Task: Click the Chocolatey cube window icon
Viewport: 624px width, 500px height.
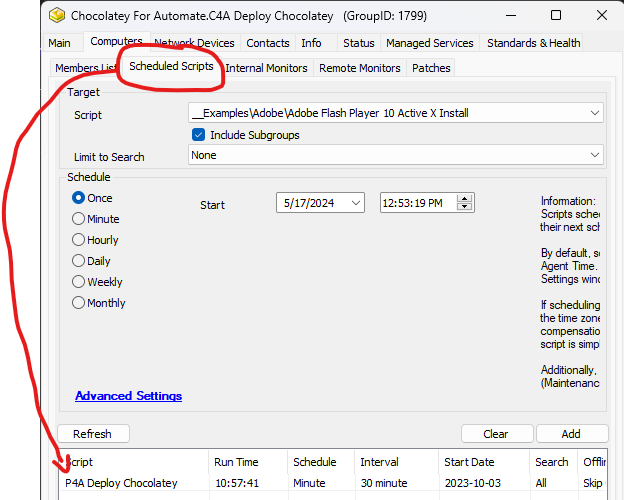Action: [57, 16]
